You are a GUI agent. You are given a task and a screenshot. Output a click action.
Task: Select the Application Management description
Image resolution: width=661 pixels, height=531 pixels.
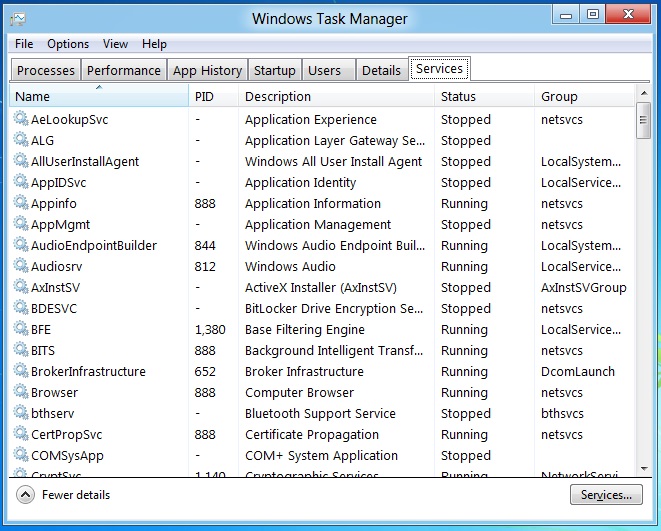click(x=318, y=225)
